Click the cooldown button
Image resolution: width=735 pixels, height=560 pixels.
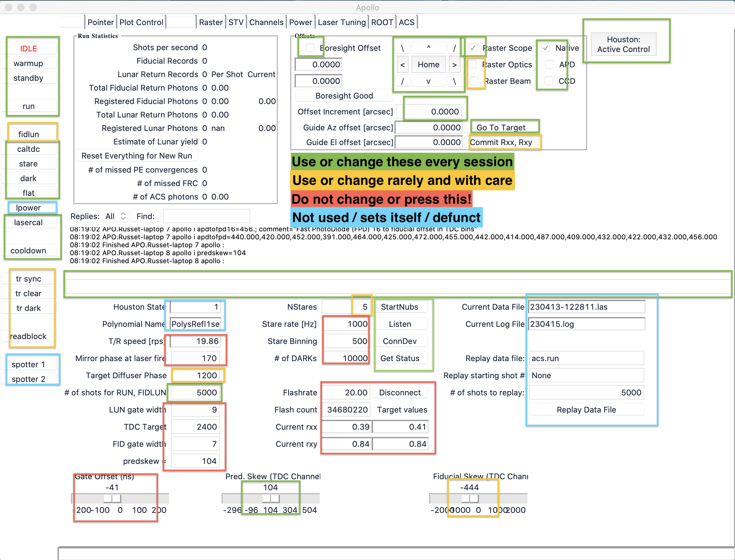(29, 250)
